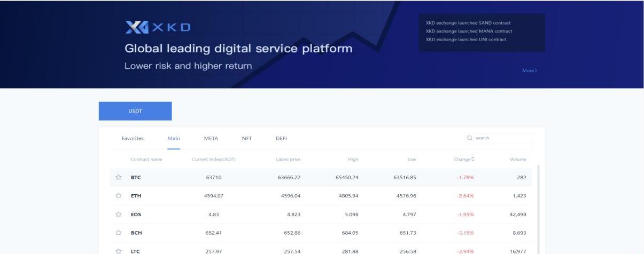This screenshot has height=254, width=644.
Task: Open the DEFI tab
Action: point(281,138)
